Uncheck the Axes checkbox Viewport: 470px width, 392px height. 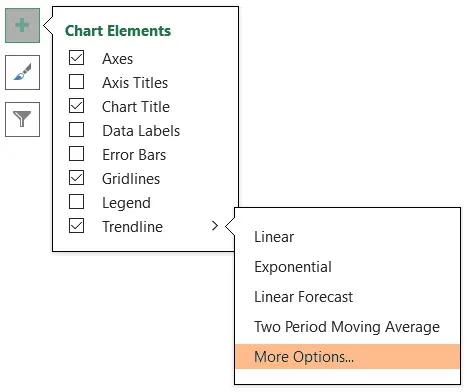pyautogui.click(x=76, y=58)
